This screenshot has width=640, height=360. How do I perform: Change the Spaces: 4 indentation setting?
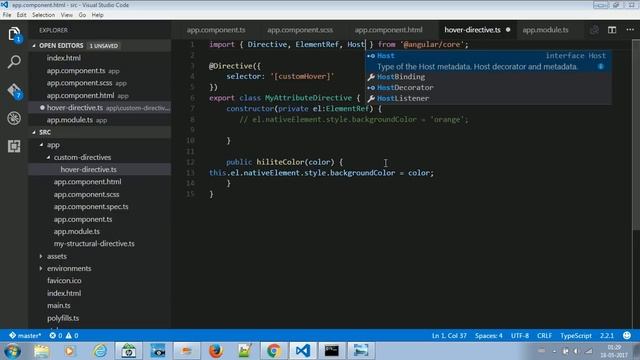pos(489,336)
